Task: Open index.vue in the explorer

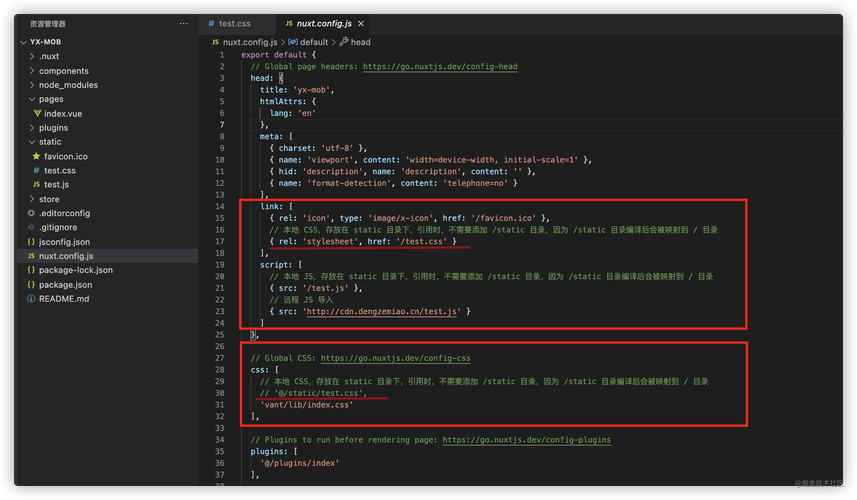Action: (63, 113)
